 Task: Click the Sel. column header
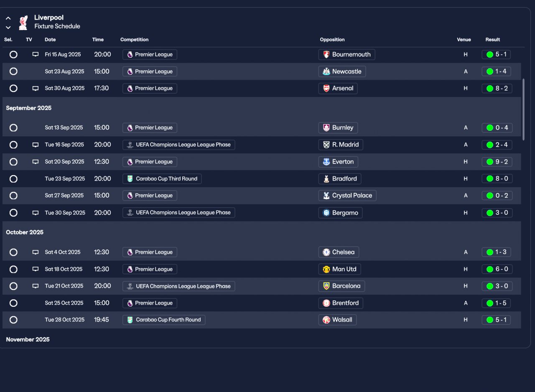click(8, 40)
